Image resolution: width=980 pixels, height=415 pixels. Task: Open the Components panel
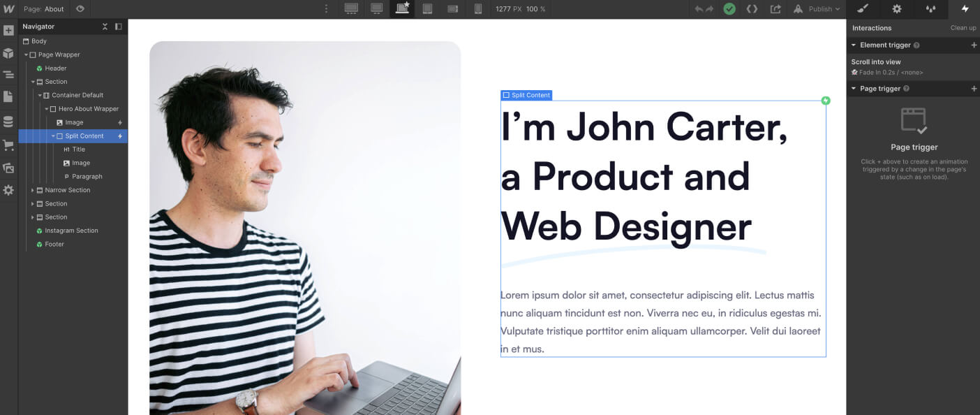[10, 52]
